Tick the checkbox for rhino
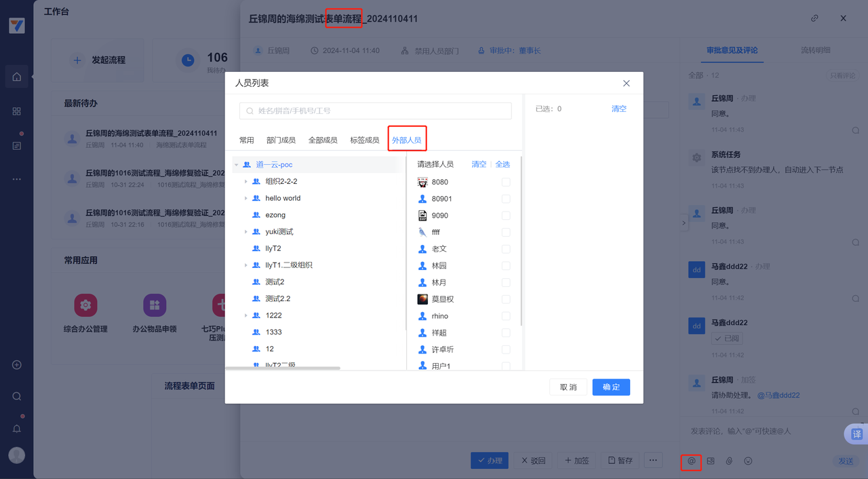The image size is (868, 479). (x=506, y=316)
